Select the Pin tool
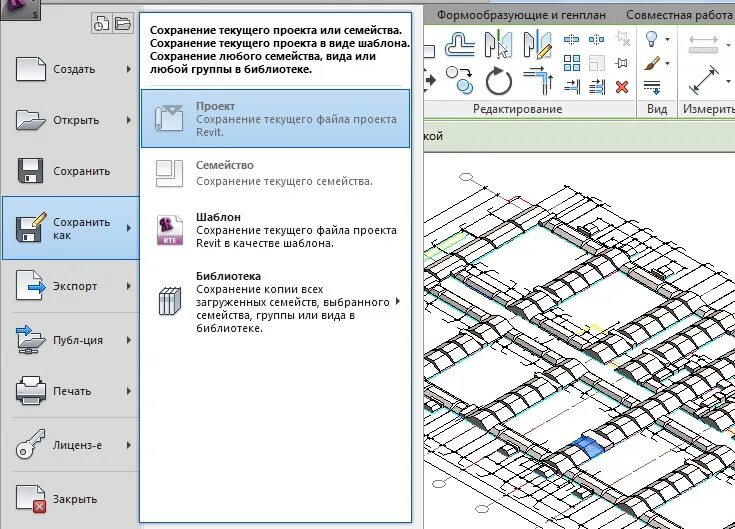735x529 pixels. (622, 63)
